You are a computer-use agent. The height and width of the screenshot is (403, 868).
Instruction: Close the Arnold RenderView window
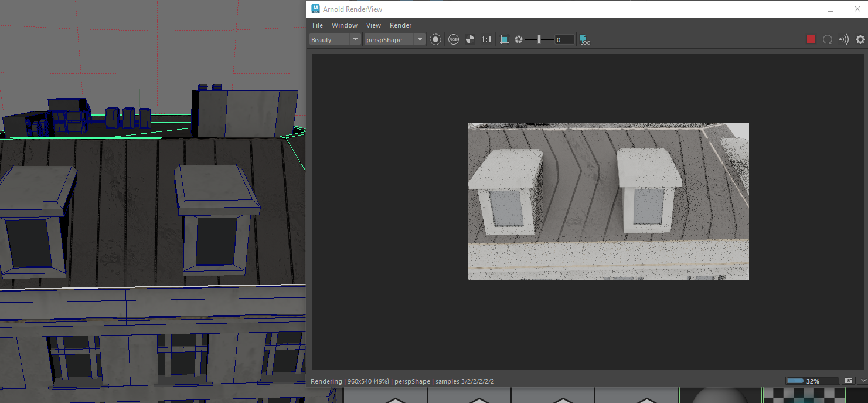856,9
